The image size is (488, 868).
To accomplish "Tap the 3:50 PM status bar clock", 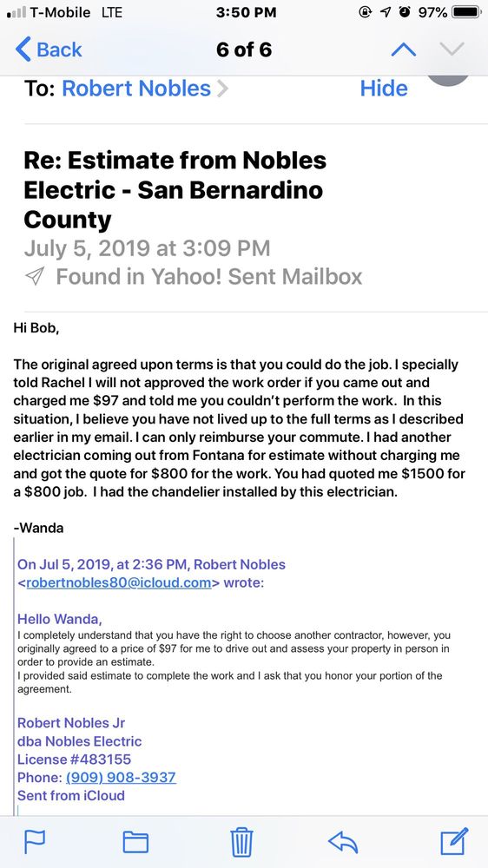I will coord(244,12).
